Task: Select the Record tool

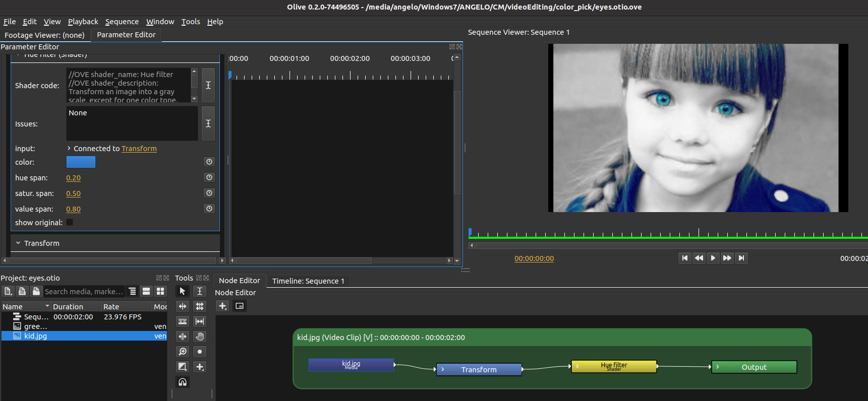Action: tap(200, 352)
